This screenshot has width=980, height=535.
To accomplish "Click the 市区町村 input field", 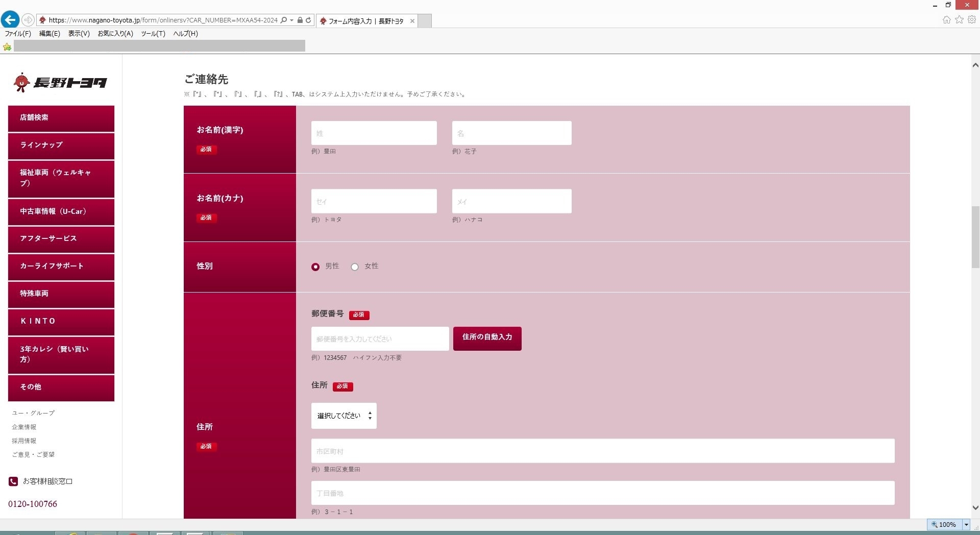I will pos(603,451).
